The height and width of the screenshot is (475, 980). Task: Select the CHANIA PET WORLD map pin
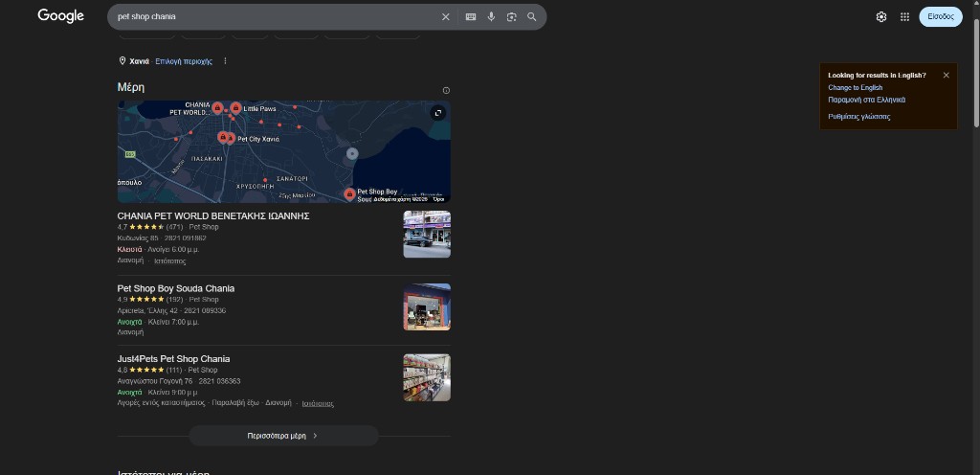pos(217,107)
